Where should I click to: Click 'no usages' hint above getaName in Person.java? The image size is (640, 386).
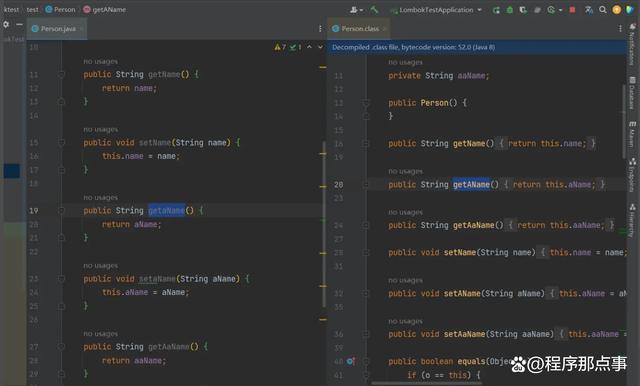(x=100, y=198)
